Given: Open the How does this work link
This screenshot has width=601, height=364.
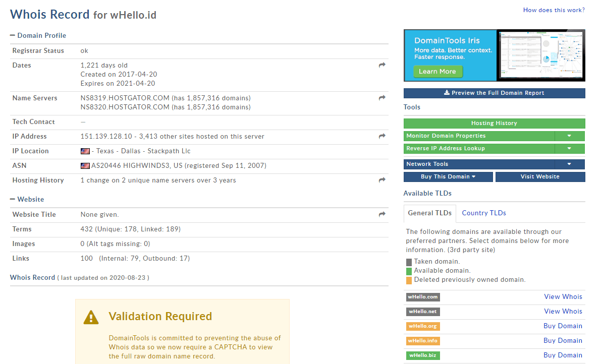Looking at the screenshot, I should (554, 10).
